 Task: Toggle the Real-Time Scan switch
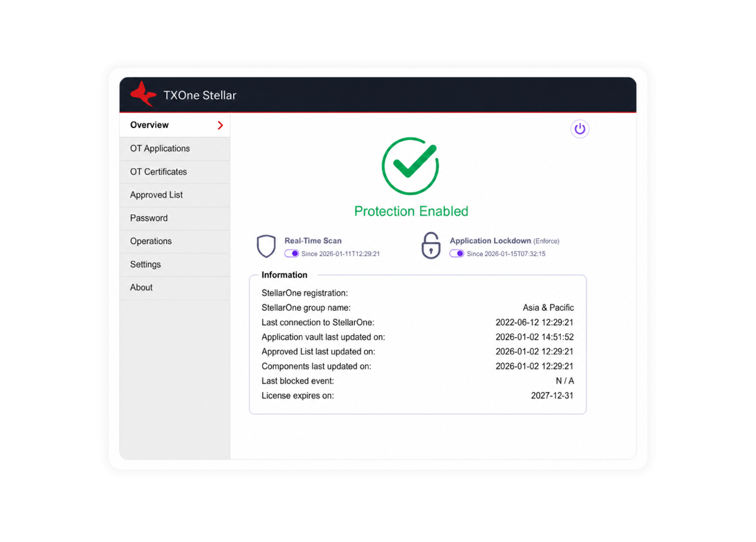point(291,253)
